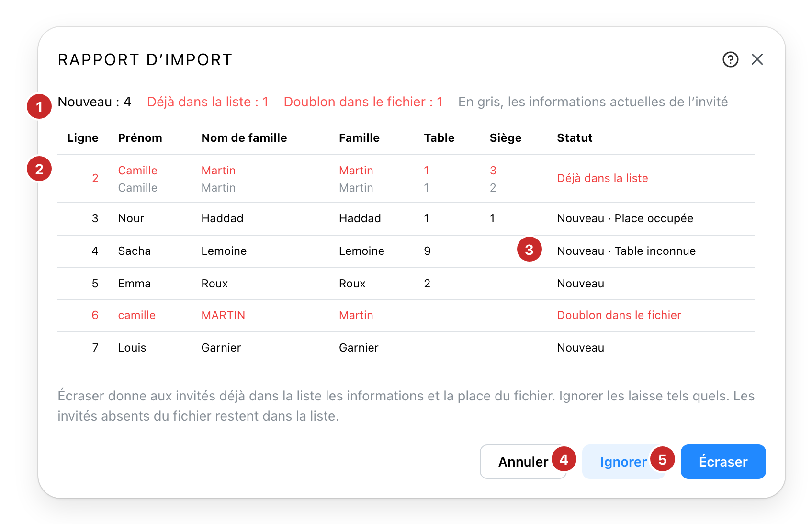Click the last name cell 'Roux'
812x524 pixels.
(x=214, y=284)
